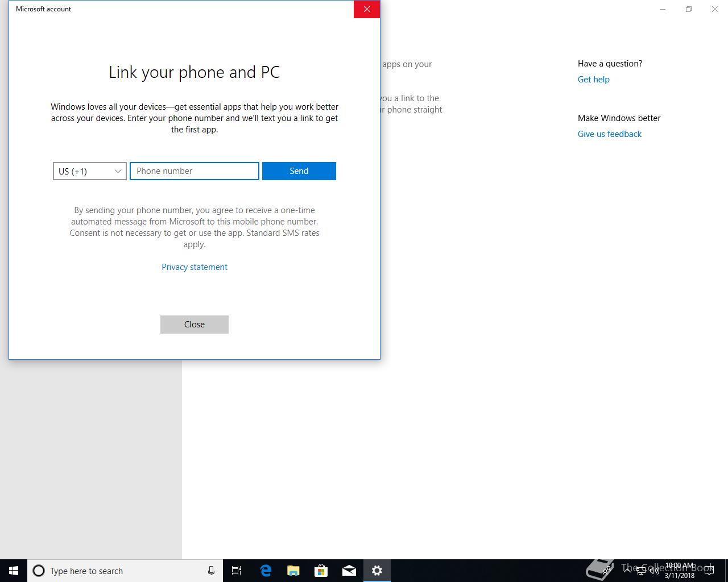Open the Action Center notification icon
This screenshot has width=728, height=582.
[709, 571]
